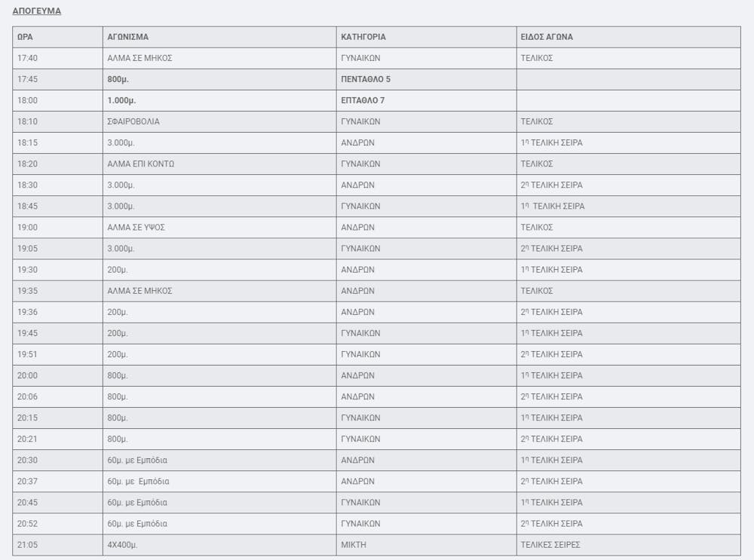Viewport: 754px width, 560px height.
Task: Select the 4Χ400μ. relay event cell
Action: click(x=122, y=544)
